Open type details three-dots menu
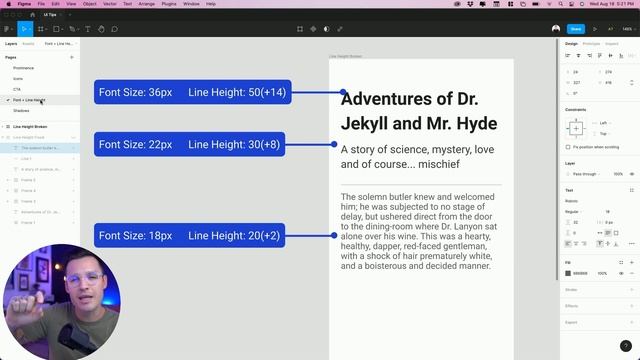 pos(632,244)
